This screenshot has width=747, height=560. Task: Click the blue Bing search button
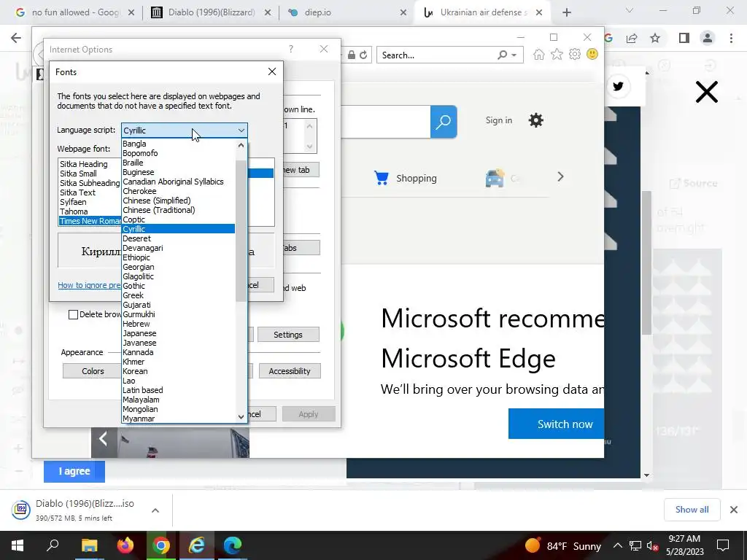pyautogui.click(x=444, y=122)
